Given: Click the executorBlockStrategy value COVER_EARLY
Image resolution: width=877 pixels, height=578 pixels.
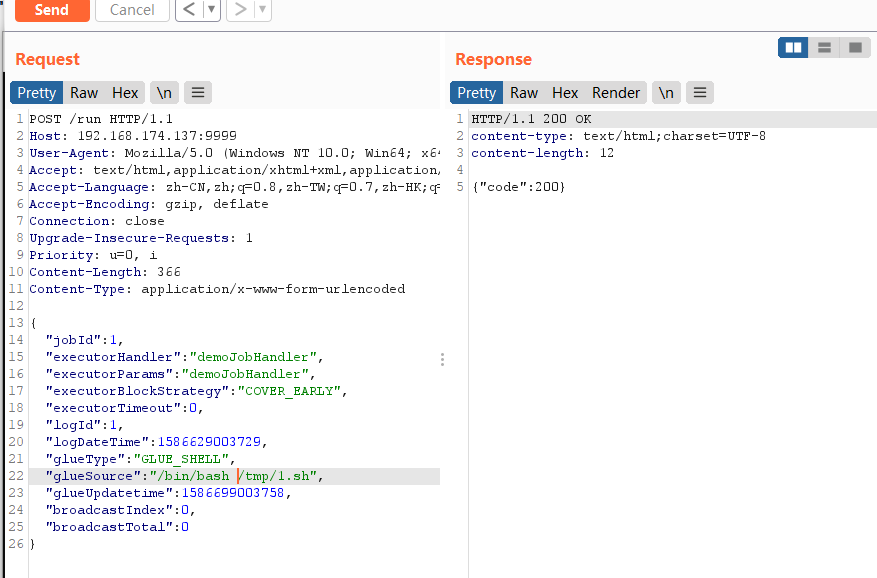Looking at the screenshot, I should click(289, 391).
